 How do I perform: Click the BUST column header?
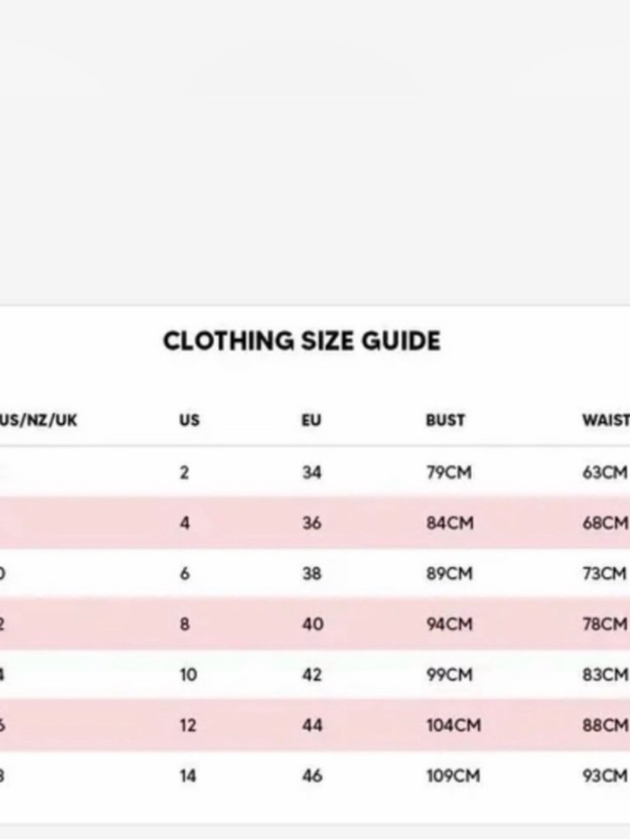445,420
